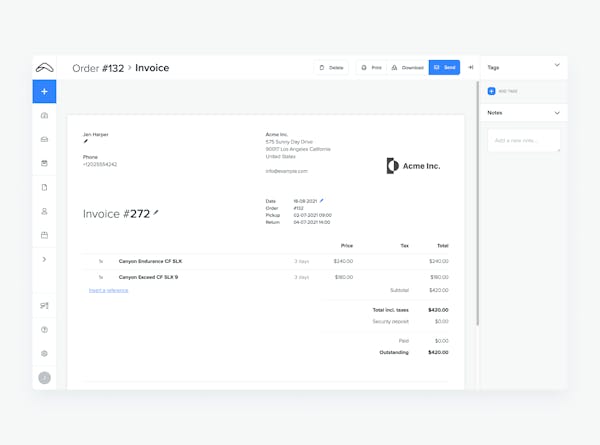The width and height of the screenshot is (600, 445).
Task: Click the Print button
Action: point(372,68)
